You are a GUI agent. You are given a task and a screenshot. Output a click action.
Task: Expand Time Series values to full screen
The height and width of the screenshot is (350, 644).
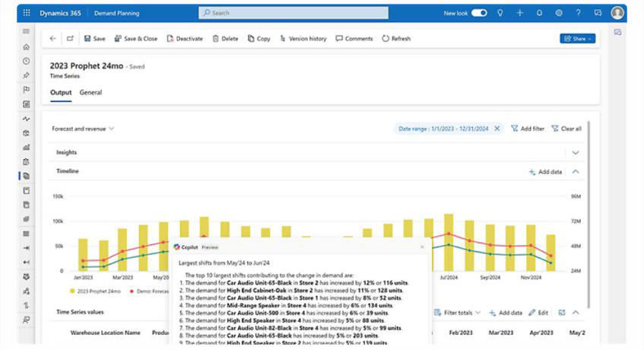(562, 313)
